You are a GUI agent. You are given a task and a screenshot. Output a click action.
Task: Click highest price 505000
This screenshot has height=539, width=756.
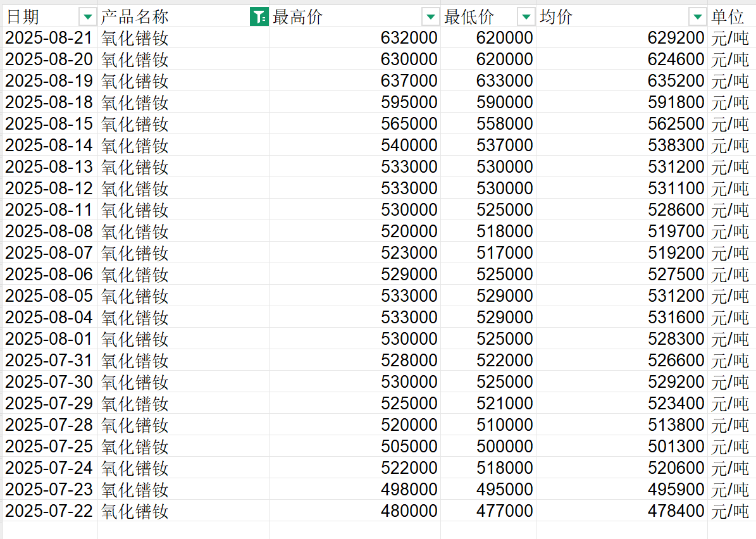(354, 446)
